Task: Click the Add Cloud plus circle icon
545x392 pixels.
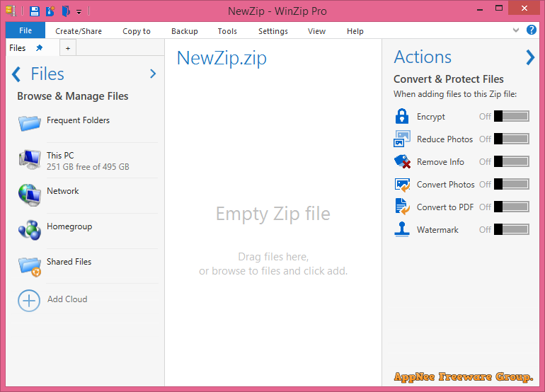Action: point(29,301)
